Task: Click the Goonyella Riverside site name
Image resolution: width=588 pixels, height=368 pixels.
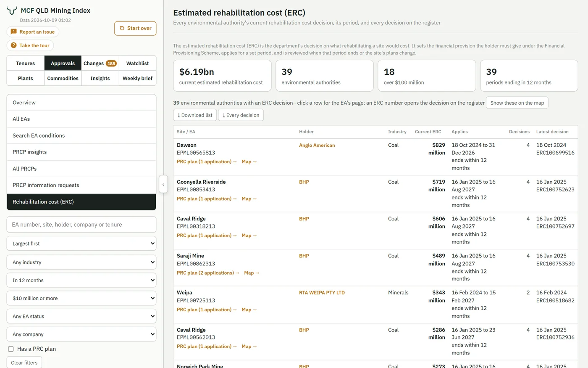Action: tap(201, 182)
